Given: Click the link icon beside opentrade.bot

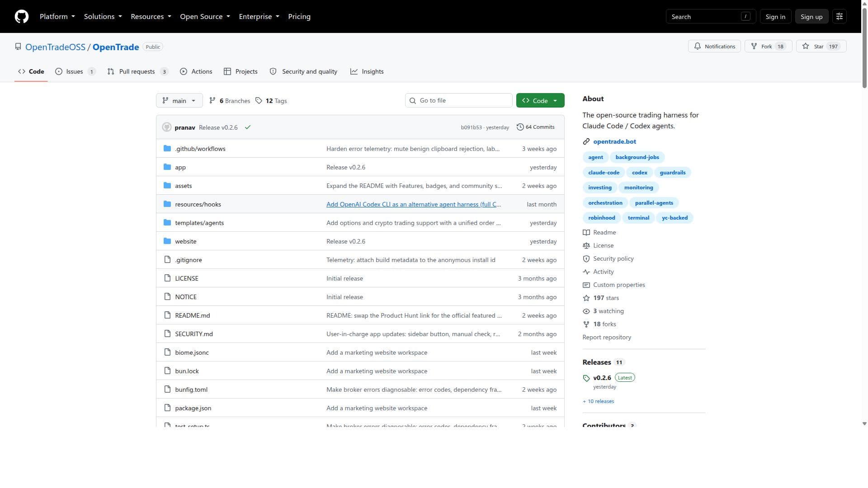Looking at the screenshot, I should point(586,142).
